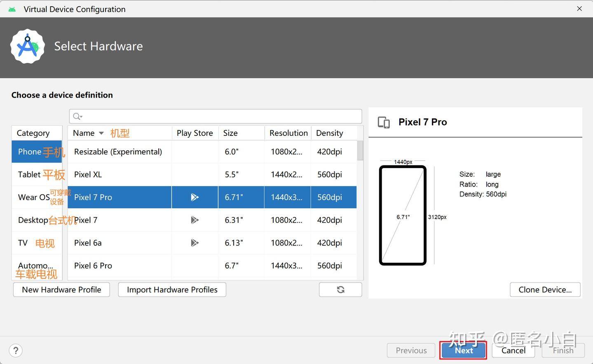Screen dimensions: 593x364
Task: Click the 6.31" size cell of Pixel 7
Action: coord(241,220)
